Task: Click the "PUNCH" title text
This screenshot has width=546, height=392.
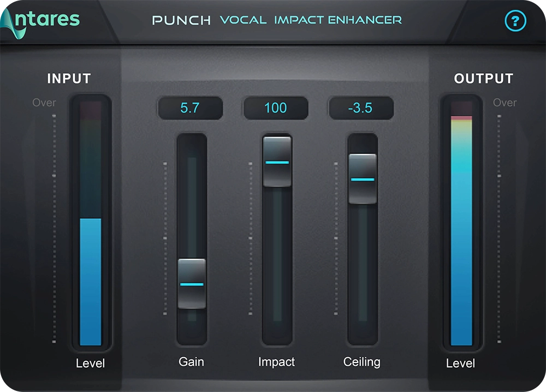Action: tap(181, 20)
